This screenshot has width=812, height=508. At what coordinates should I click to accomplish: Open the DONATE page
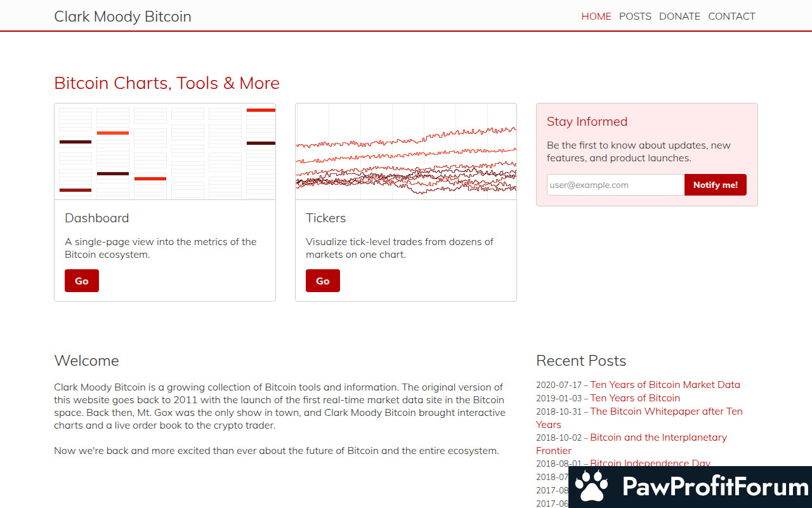(x=679, y=17)
